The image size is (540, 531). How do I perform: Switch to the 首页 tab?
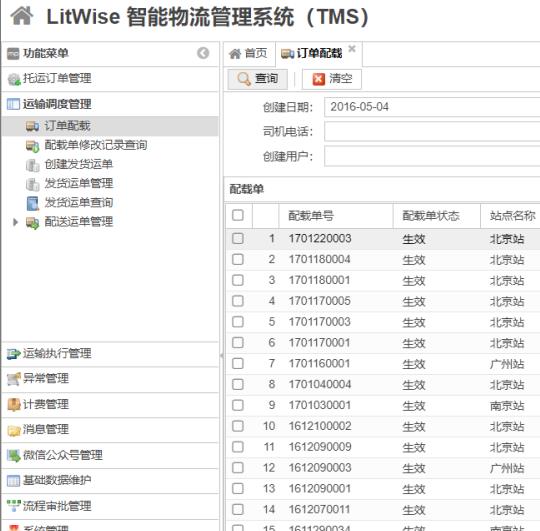tap(249, 54)
